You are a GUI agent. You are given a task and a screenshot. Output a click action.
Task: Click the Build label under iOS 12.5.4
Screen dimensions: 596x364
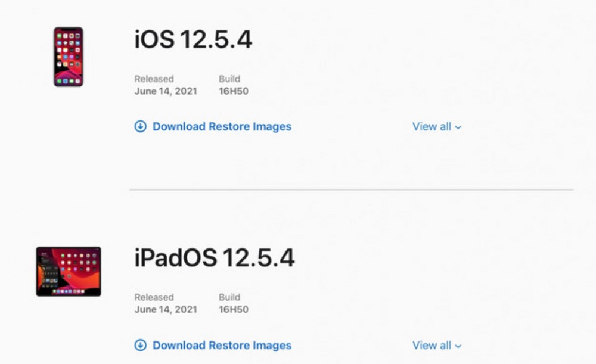pyautogui.click(x=229, y=79)
